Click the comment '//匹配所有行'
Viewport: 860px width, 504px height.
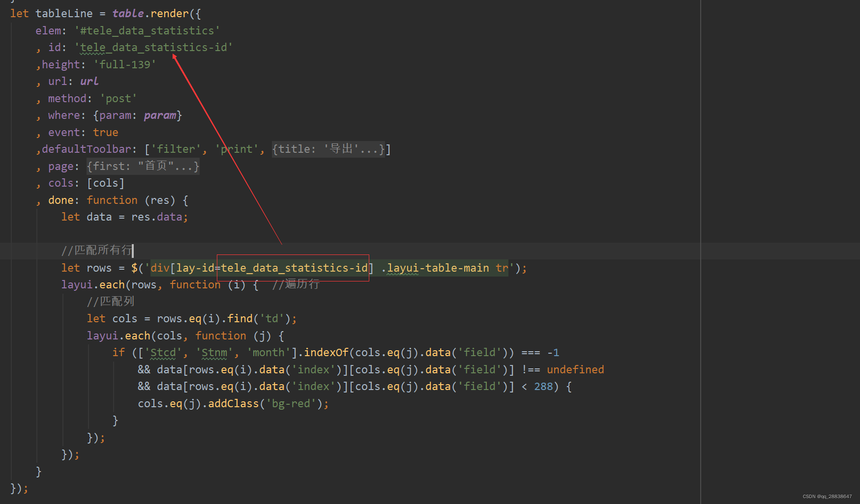[97, 251]
